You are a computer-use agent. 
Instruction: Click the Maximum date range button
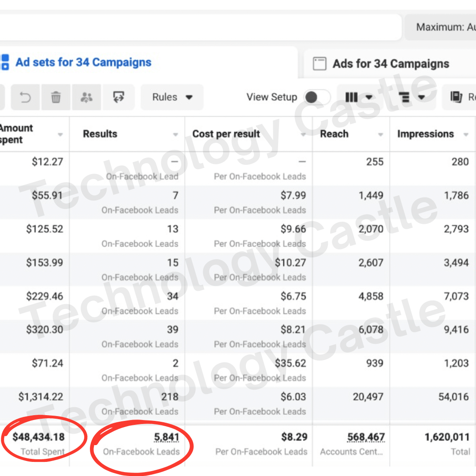440,27
